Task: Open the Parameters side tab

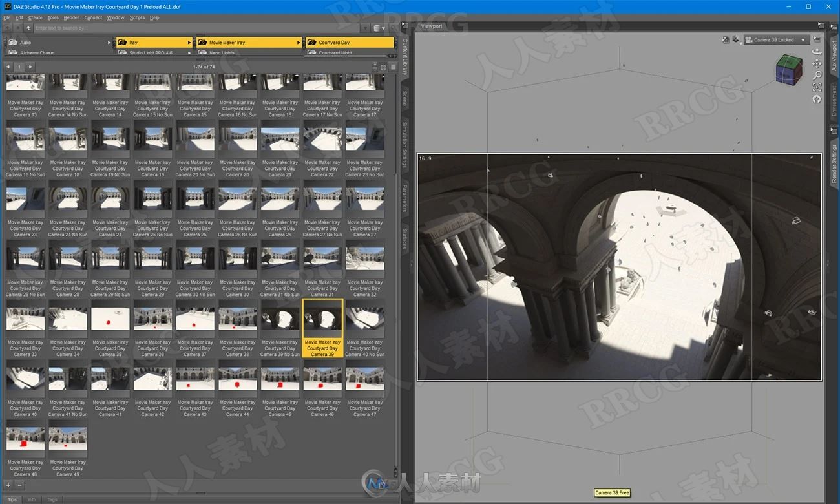Action: [x=405, y=198]
